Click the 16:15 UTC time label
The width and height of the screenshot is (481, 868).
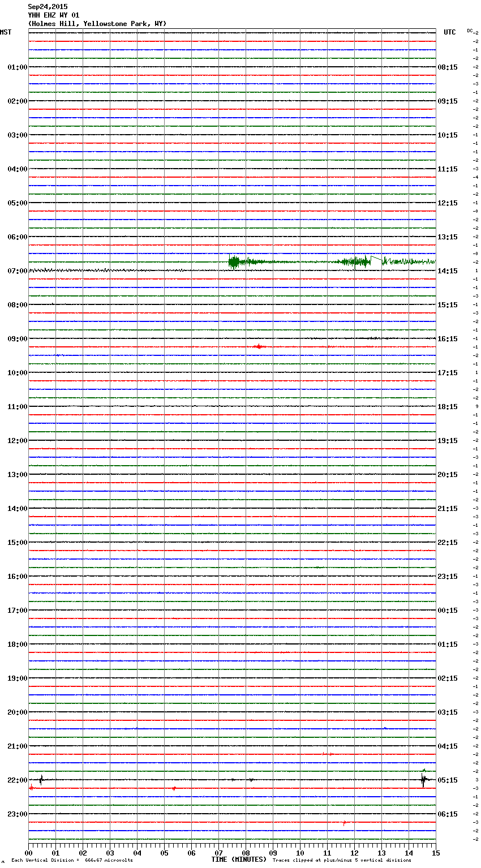[x=448, y=339]
